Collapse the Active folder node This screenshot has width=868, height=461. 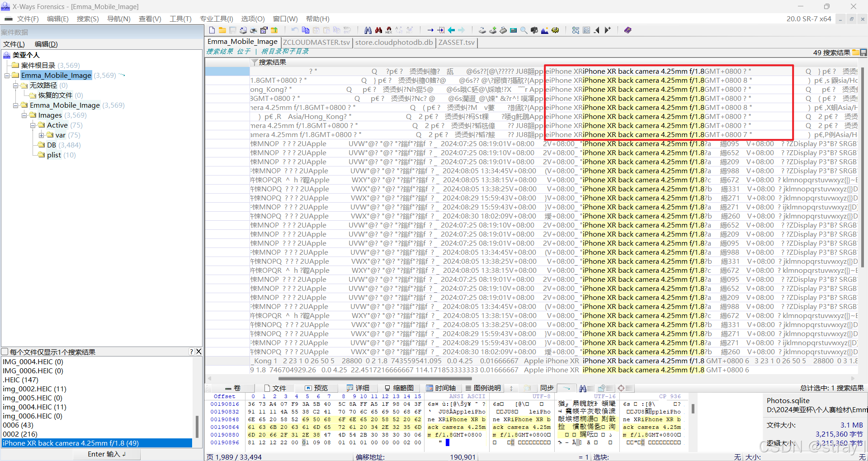click(x=33, y=125)
